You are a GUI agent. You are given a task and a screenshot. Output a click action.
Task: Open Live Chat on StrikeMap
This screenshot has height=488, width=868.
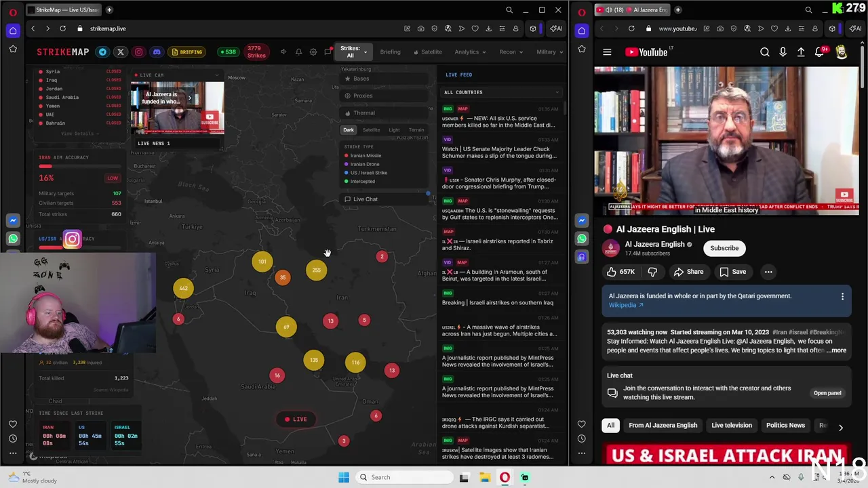coord(384,199)
